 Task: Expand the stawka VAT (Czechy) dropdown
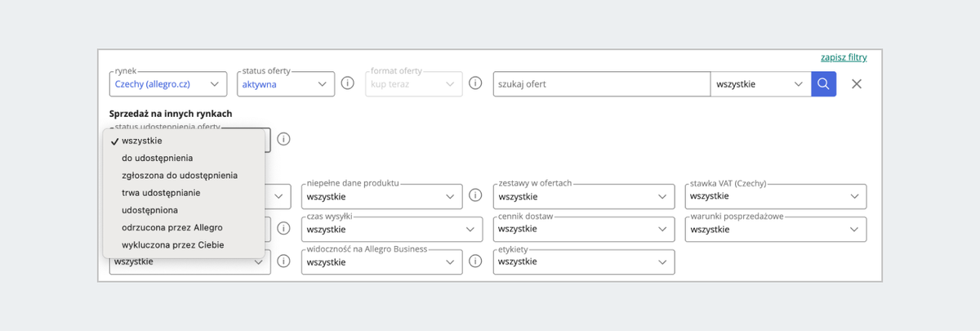(776, 196)
